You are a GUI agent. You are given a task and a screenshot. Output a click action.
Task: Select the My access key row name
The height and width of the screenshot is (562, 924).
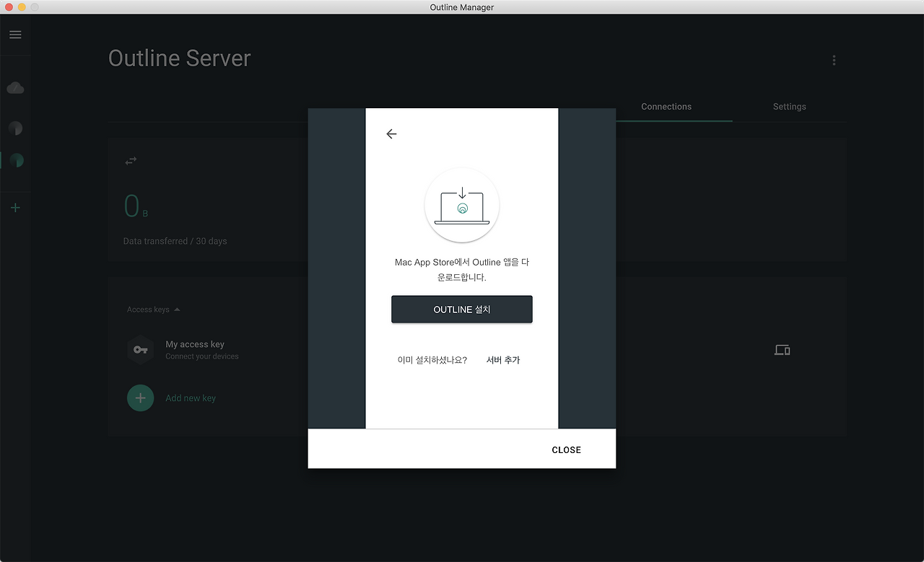point(195,344)
